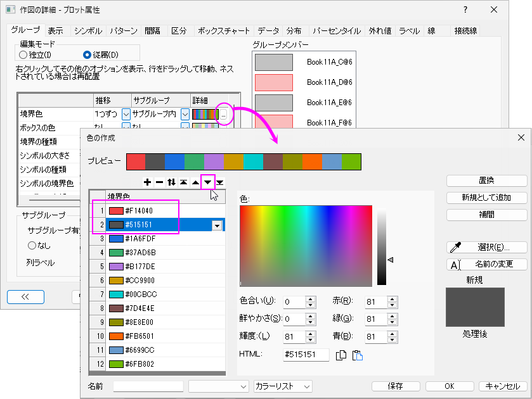
Task: Open the 接続線 tab
Action: [465, 31]
